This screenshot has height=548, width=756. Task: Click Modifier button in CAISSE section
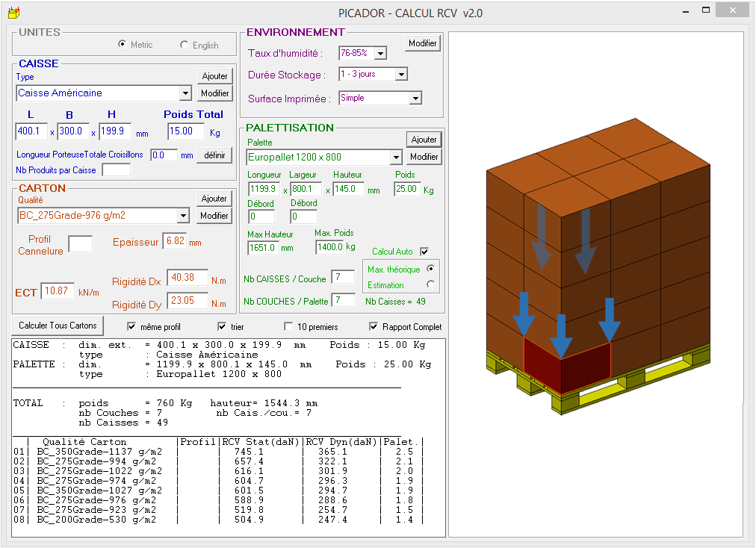coord(214,93)
